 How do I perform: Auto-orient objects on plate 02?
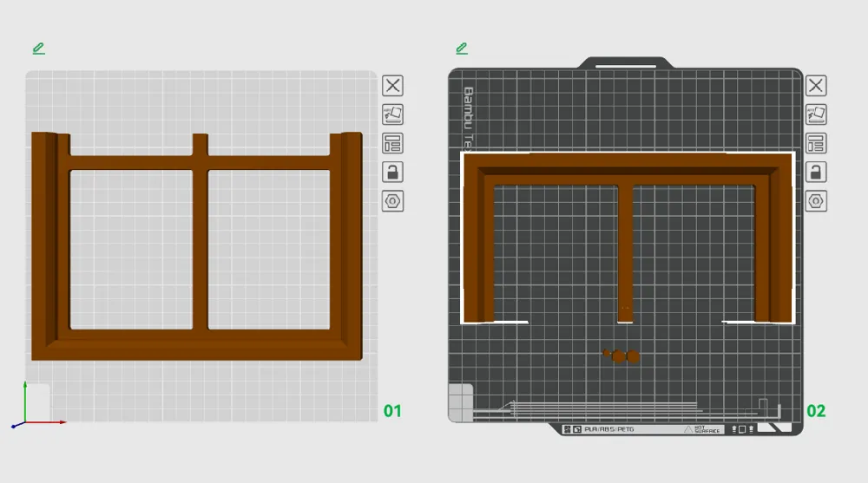pos(815,114)
